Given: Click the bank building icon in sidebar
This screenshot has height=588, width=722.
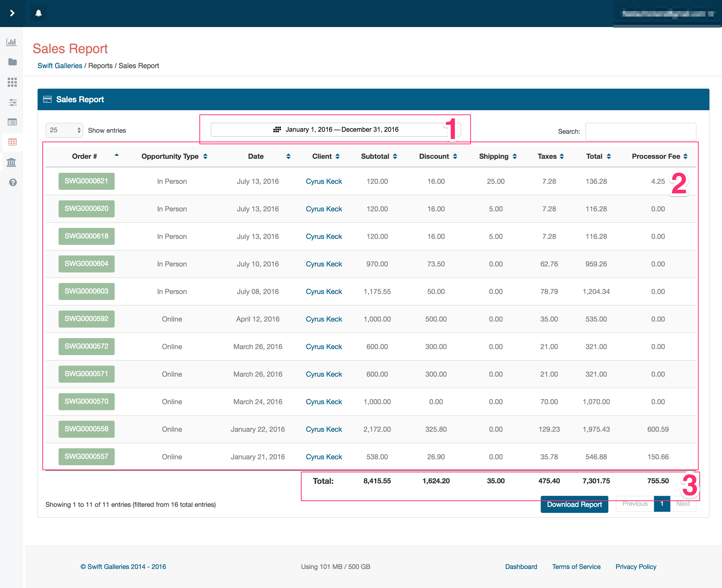Looking at the screenshot, I should pos(12,162).
